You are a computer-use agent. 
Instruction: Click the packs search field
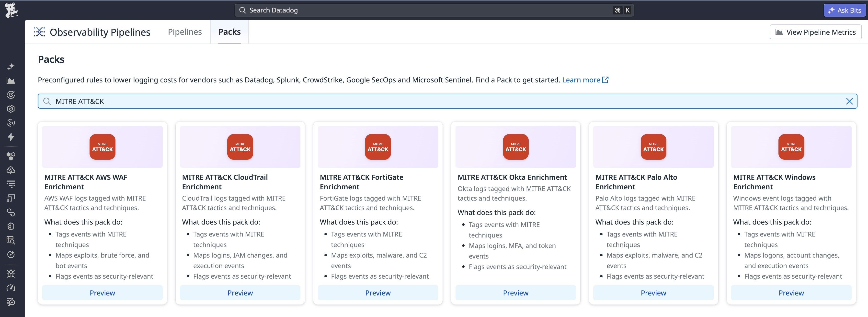(x=447, y=102)
